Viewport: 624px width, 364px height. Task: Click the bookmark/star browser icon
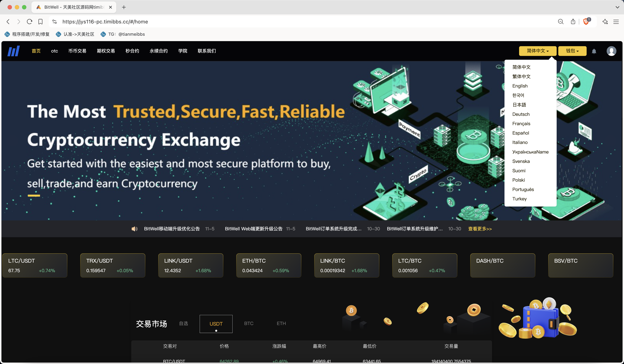pyautogui.click(x=40, y=21)
